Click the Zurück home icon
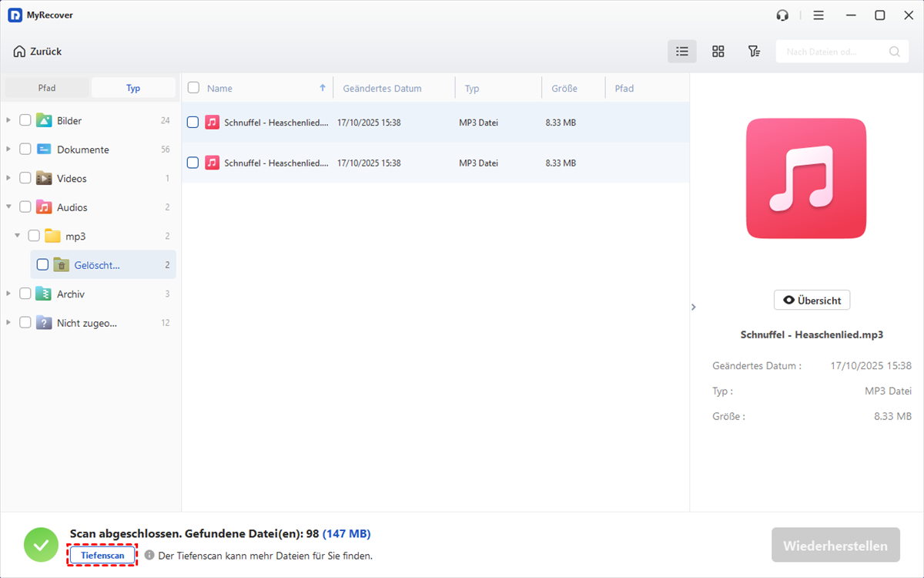Image resolution: width=924 pixels, height=578 pixels. pyautogui.click(x=19, y=52)
